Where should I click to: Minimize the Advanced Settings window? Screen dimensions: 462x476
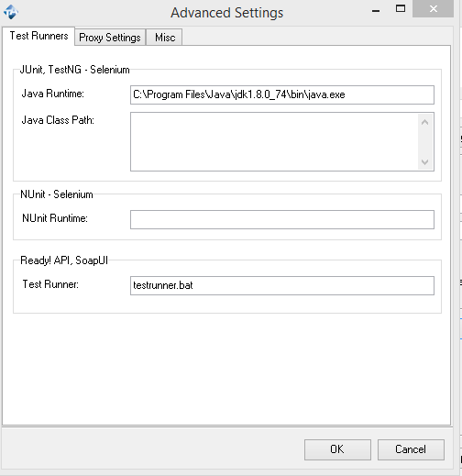tap(376, 10)
